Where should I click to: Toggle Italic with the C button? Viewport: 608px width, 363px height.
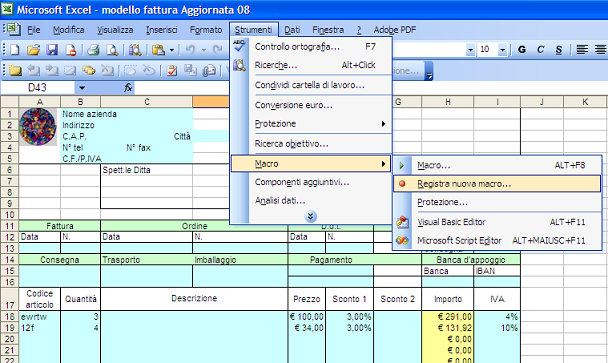(x=541, y=50)
